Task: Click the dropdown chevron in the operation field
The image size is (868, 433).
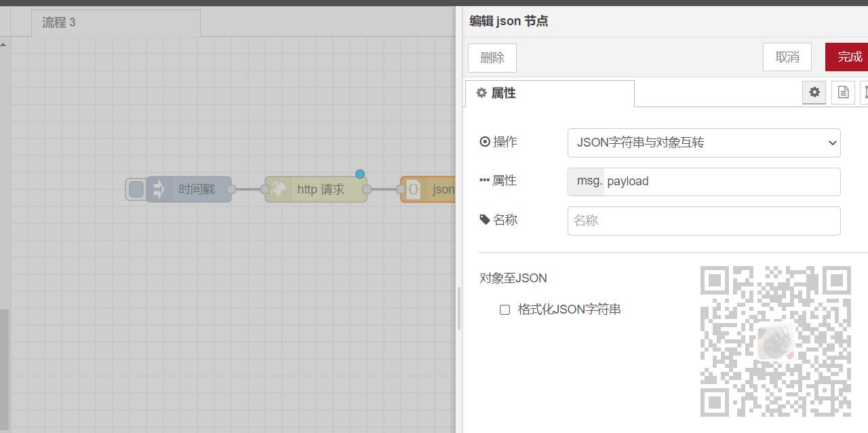Action: click(832, 143)
